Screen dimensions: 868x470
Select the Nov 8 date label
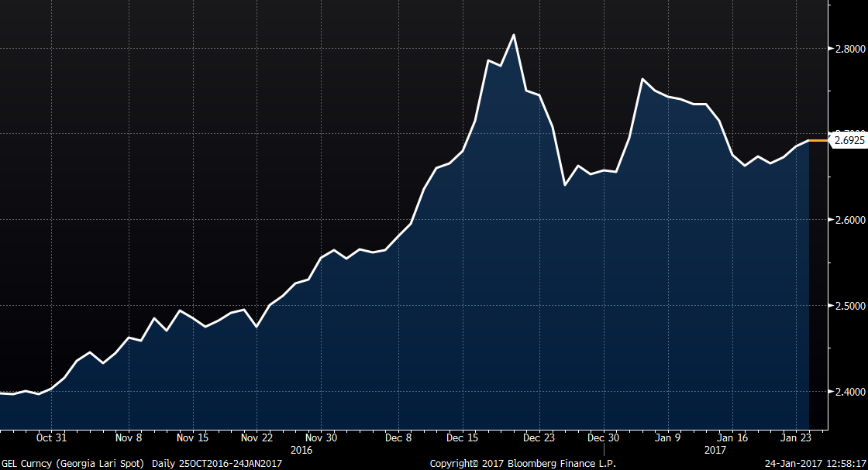(x=129, y=437)
